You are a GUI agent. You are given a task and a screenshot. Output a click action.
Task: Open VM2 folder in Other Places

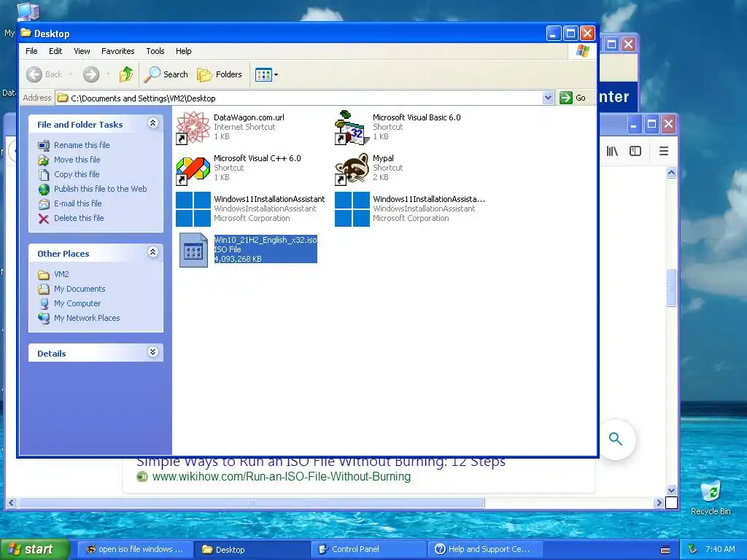coord(61,274)
